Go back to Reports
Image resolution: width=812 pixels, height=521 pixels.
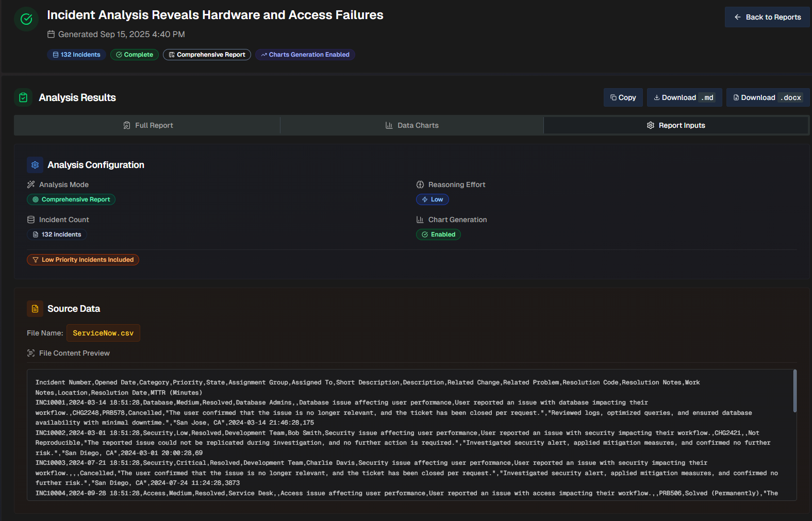(x=767, y=17)
